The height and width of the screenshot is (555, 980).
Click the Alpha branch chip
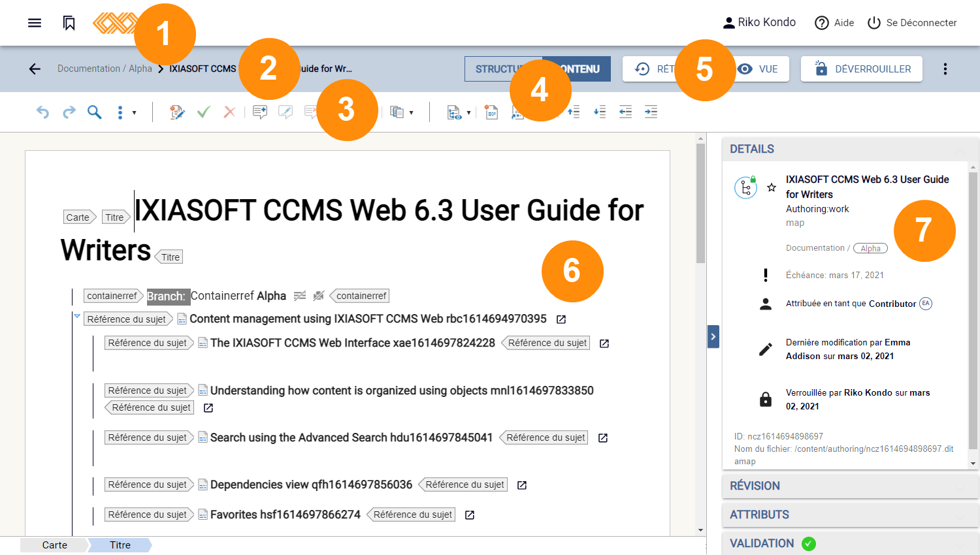870,248
